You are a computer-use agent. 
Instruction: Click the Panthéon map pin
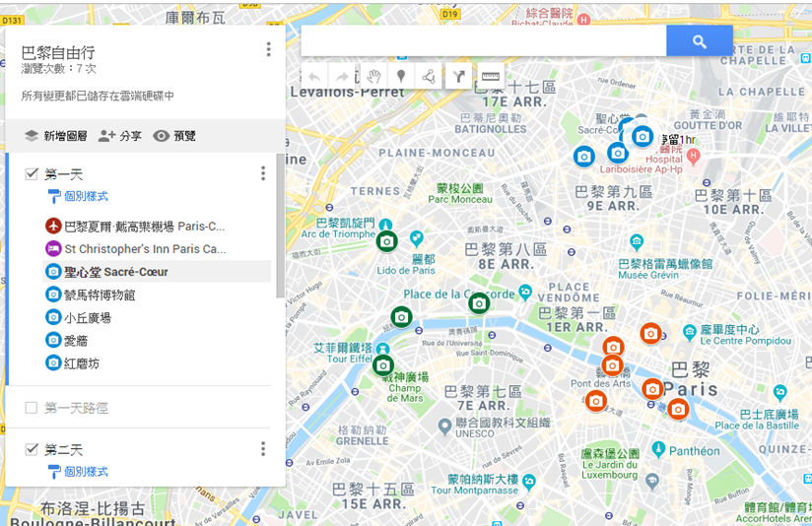coord(658,448)
